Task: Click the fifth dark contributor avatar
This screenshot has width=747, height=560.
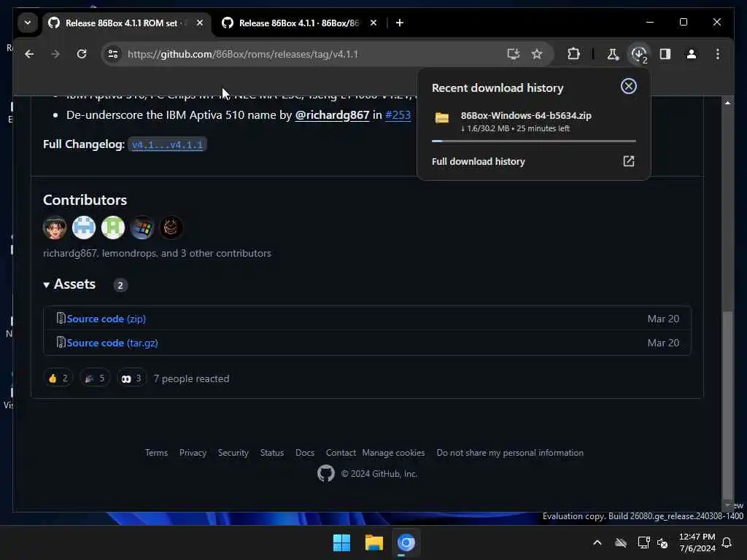Action: (171, 227)
